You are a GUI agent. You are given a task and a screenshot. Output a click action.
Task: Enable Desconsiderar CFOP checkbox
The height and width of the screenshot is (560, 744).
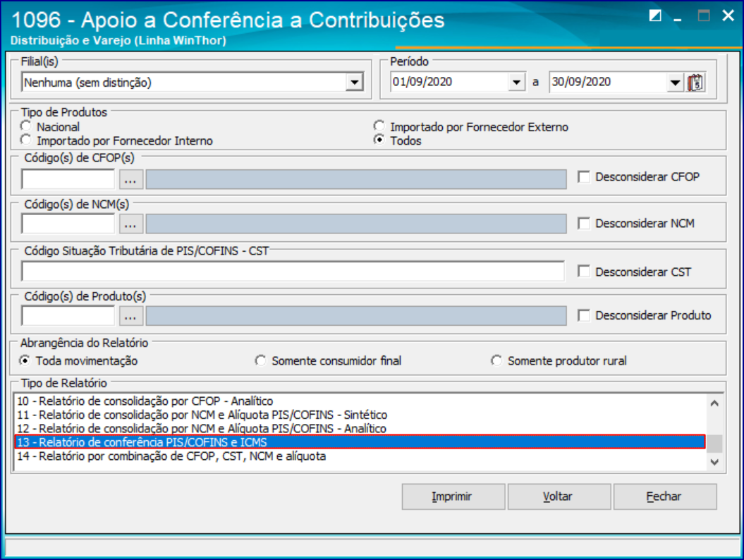click(x=584, y=177)
